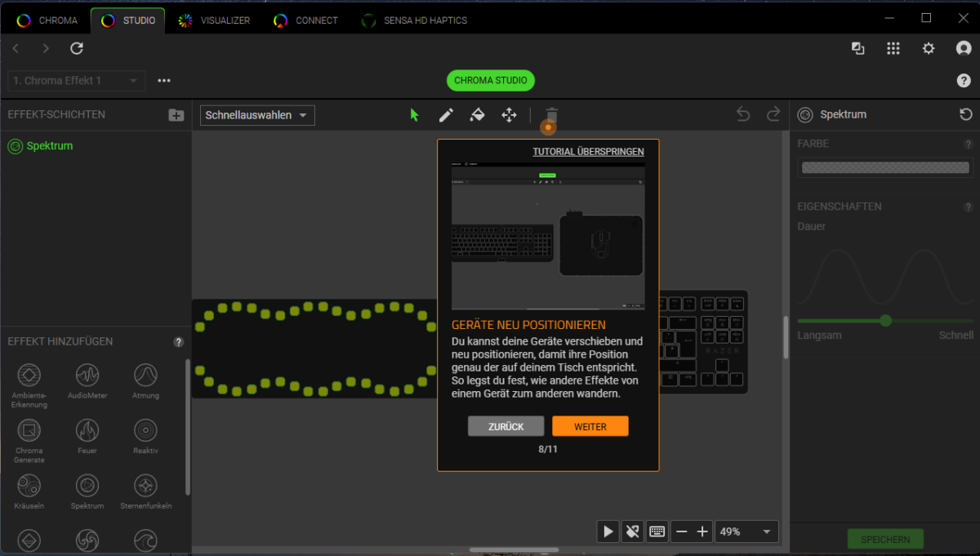This screenshot has height=556, width=980.
Task: Add the Reaktiv effect
Action: (x=145, y=436)
